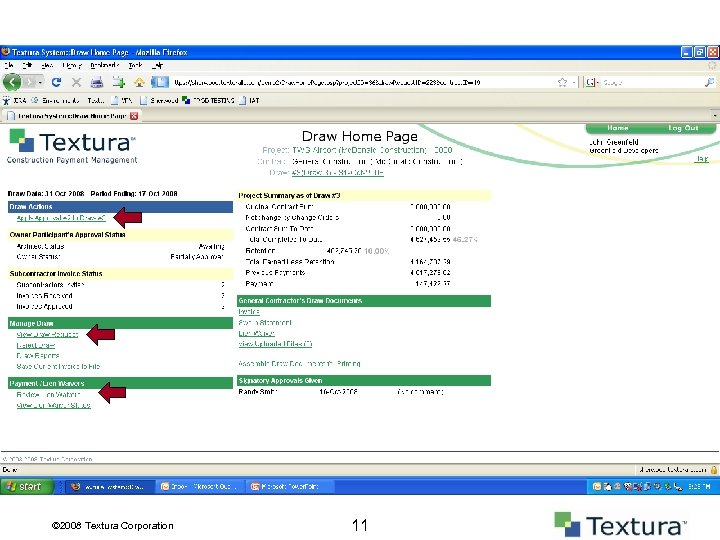
Task: Click the Stop loading X icon
Action: click(x=76, y=82)
